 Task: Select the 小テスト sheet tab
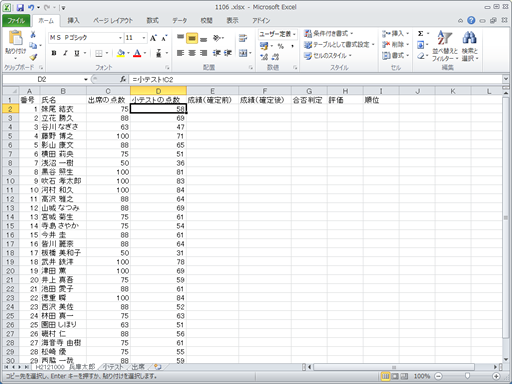(x=113, y=367)
